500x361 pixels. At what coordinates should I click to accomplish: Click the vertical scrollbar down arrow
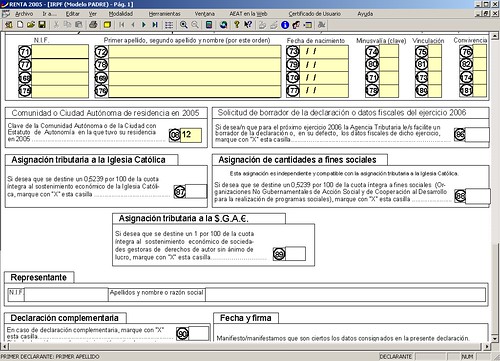[x=494, y=338]
